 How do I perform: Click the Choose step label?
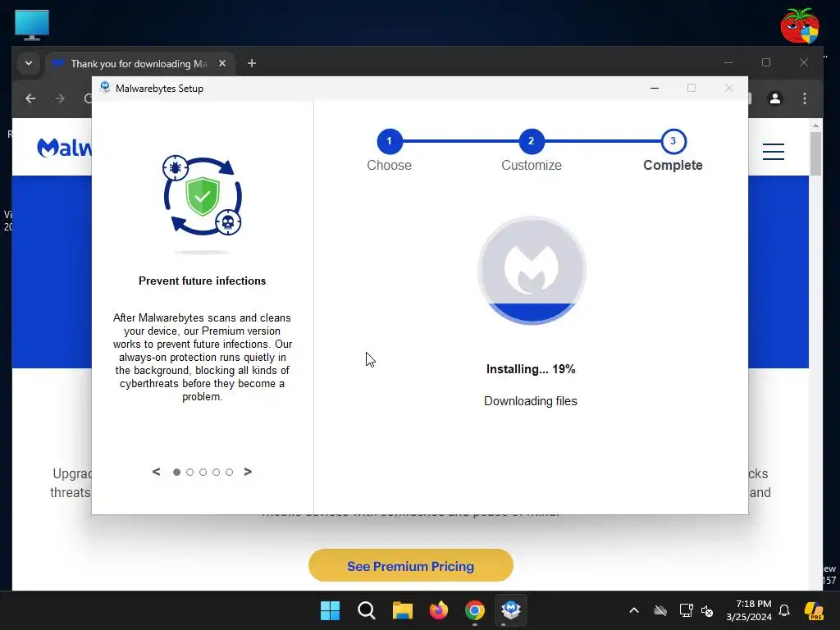click(390, 165)
